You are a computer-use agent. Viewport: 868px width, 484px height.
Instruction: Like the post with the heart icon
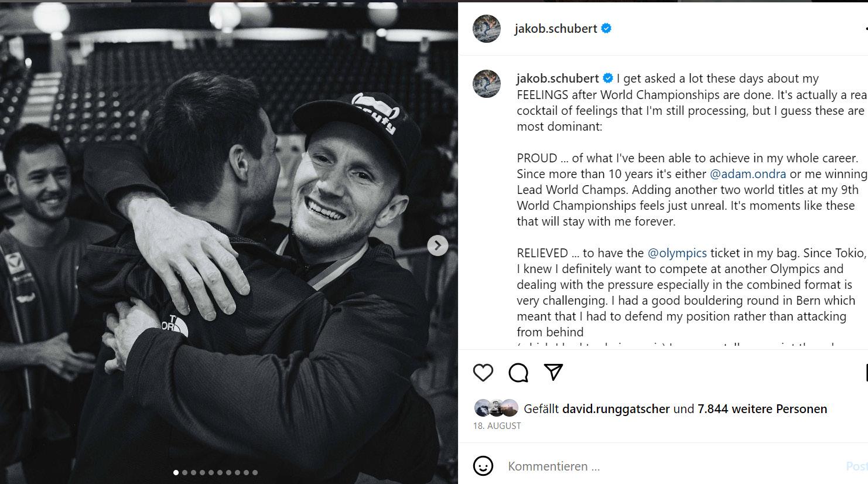(483, 373)
